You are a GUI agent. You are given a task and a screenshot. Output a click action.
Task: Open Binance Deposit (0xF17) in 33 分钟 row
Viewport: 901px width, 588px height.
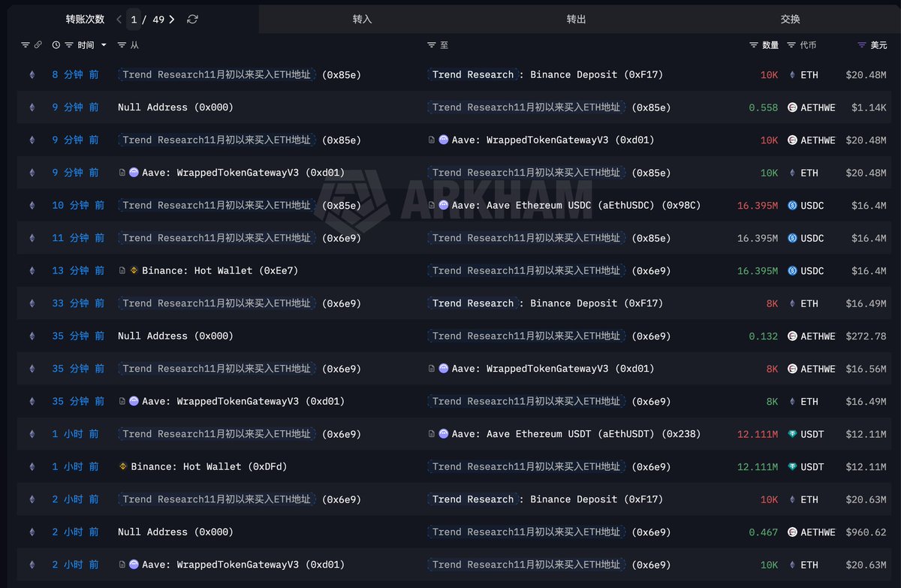597,303
